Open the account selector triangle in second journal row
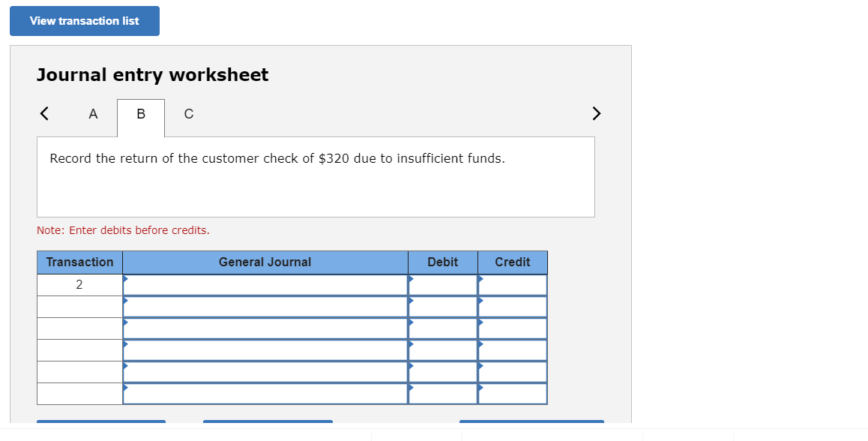Viewport: 868px width, 441px height. (x=126, y=306)
